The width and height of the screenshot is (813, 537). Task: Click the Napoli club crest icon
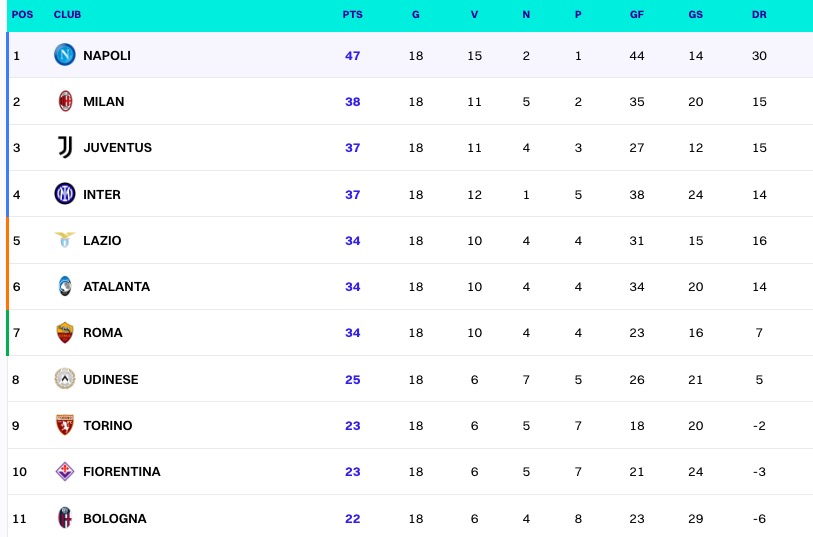coord(65,55)
